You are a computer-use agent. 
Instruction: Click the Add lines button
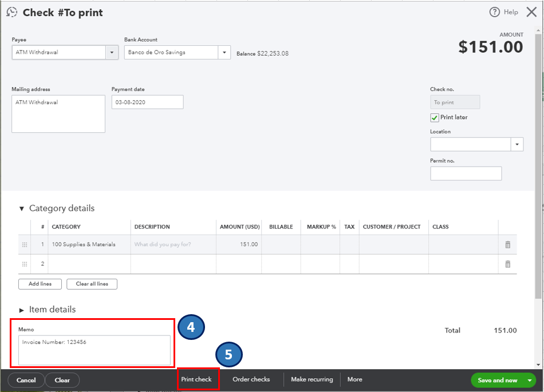pyautogui.click(x=40, y=284)
